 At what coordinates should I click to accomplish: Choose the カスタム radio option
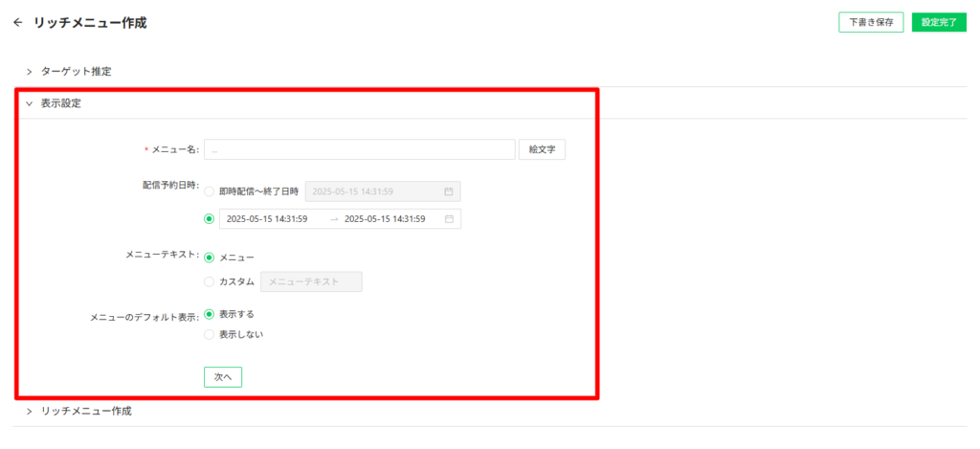(209, 281)
